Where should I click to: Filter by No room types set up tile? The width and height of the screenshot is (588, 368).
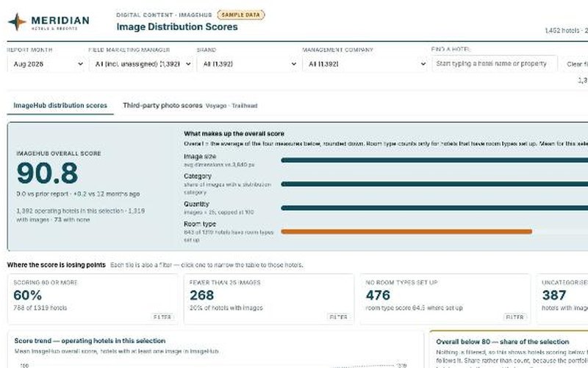[445, 299]
